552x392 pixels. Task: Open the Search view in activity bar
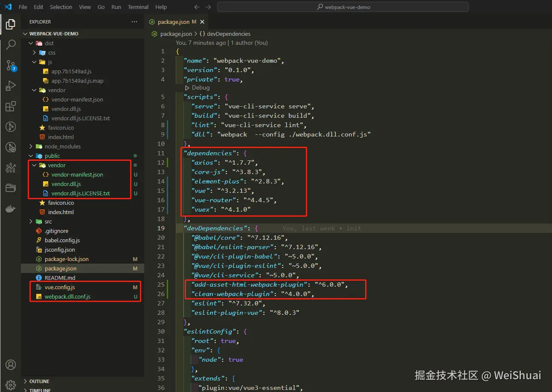tap(10, 44)
